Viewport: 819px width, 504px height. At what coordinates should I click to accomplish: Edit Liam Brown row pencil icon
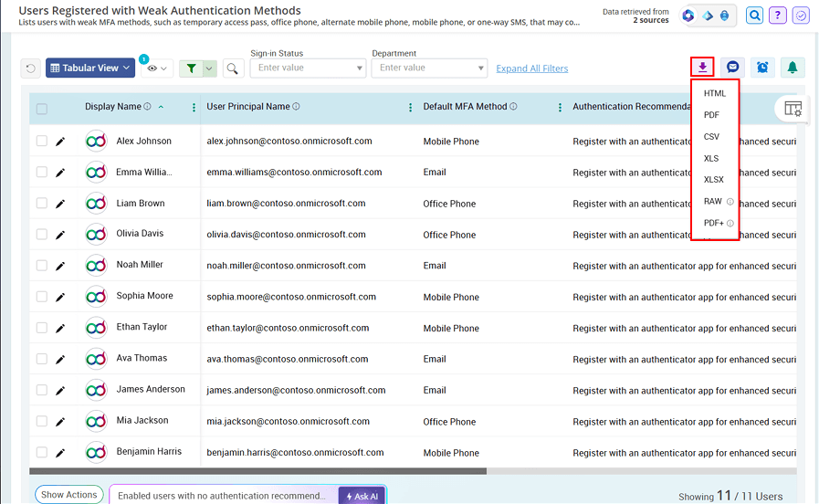point(60,204)
